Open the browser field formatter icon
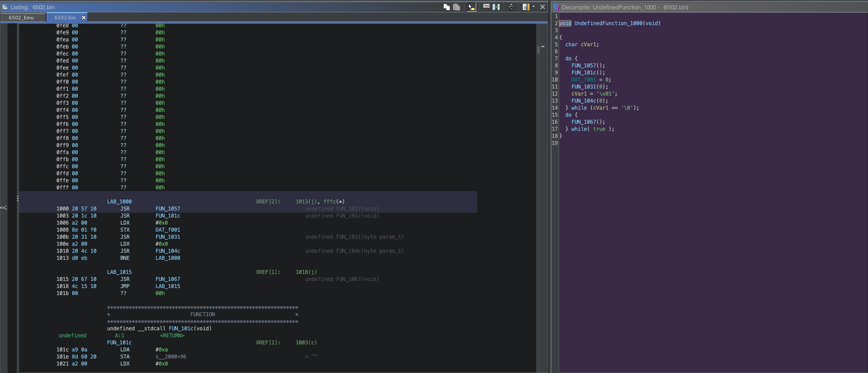The image size is (868, 373). [486, 7]
